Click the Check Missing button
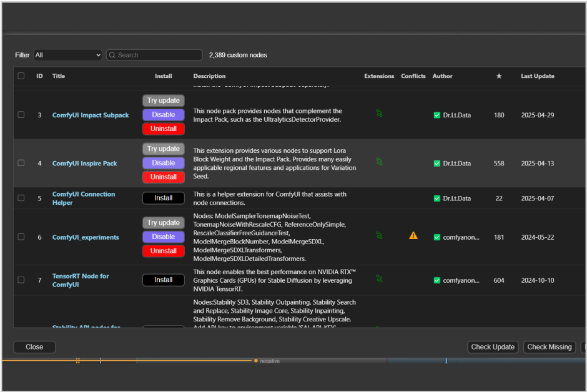The height and width of the screenshot is (392, 587). (x=549, y=347)
